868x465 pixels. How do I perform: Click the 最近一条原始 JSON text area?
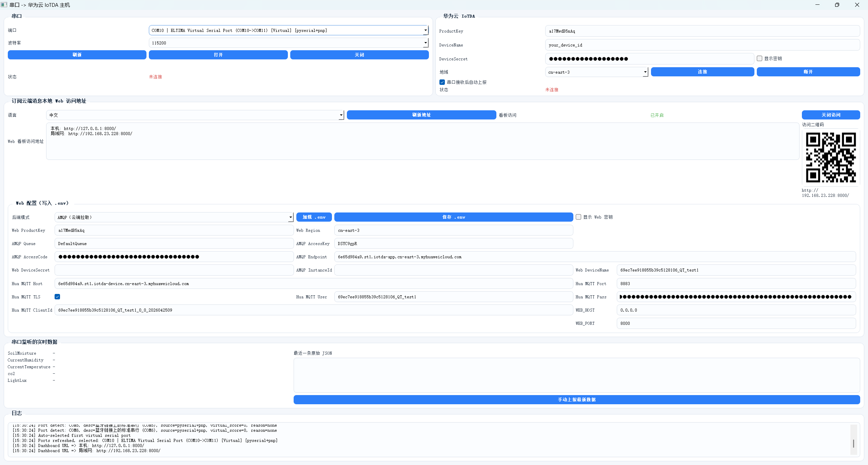pyautogui.click(x=577, y=375)
